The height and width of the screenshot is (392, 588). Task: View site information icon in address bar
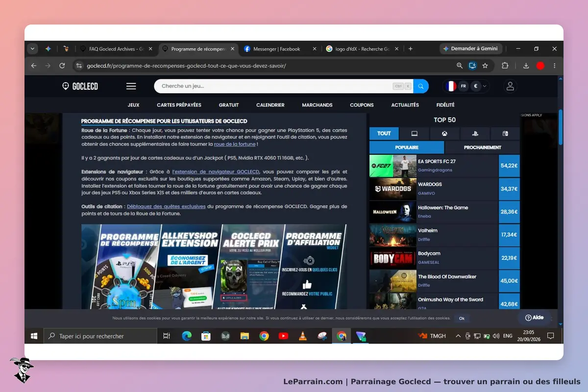79,66
